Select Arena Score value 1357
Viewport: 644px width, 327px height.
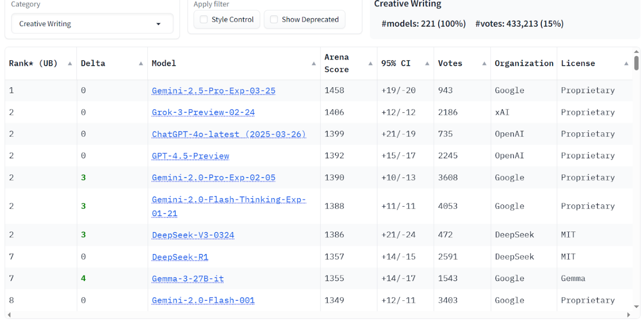point(334,257)
